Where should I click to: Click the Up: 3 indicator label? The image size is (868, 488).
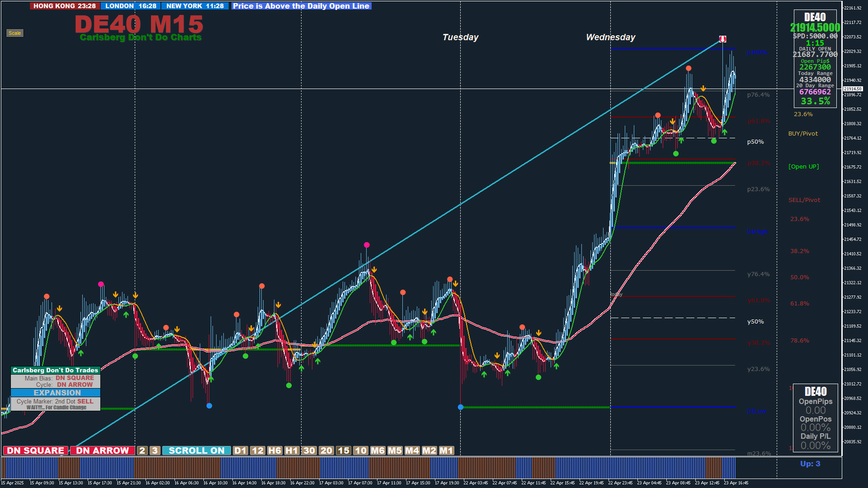(810, 464)
